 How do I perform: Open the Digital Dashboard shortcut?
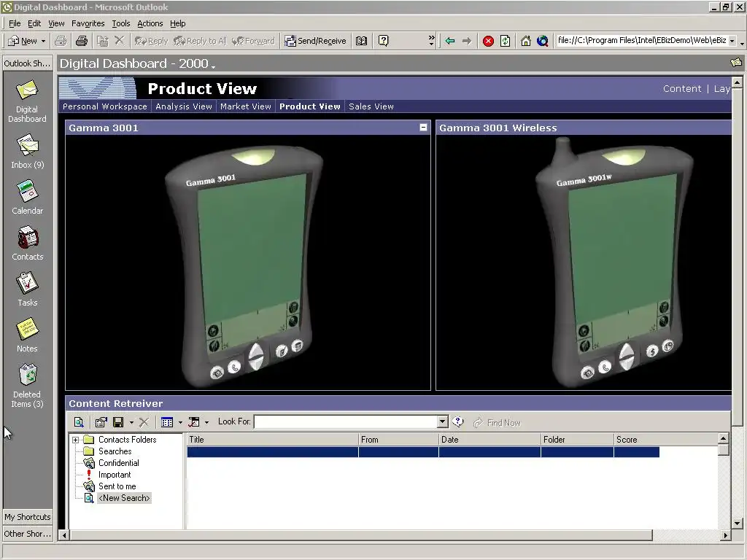(27, 102)
